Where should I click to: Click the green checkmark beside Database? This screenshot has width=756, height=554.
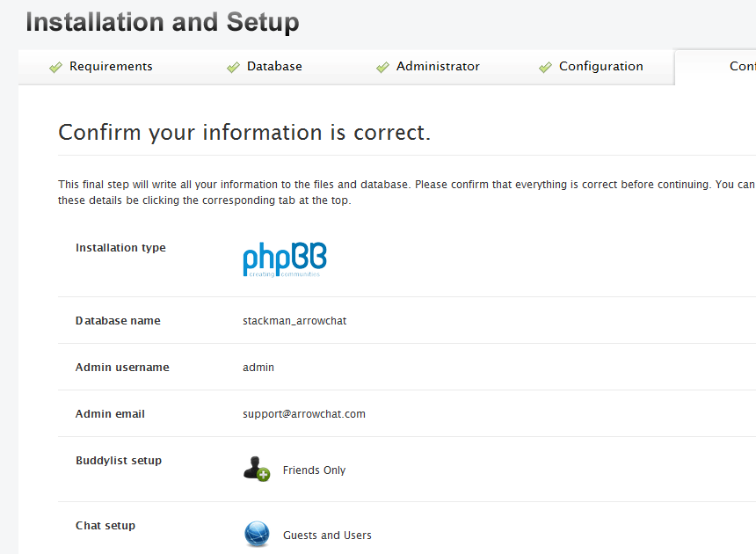tap(233, 67)
